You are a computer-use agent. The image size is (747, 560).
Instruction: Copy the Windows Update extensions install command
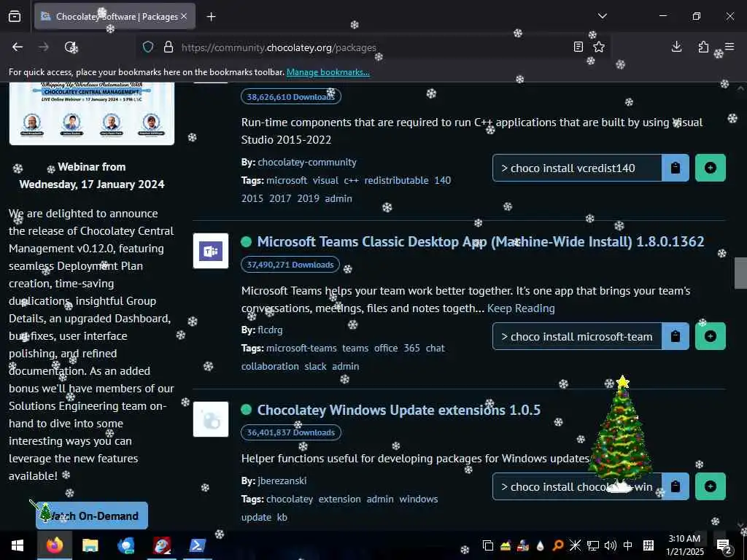675,486
